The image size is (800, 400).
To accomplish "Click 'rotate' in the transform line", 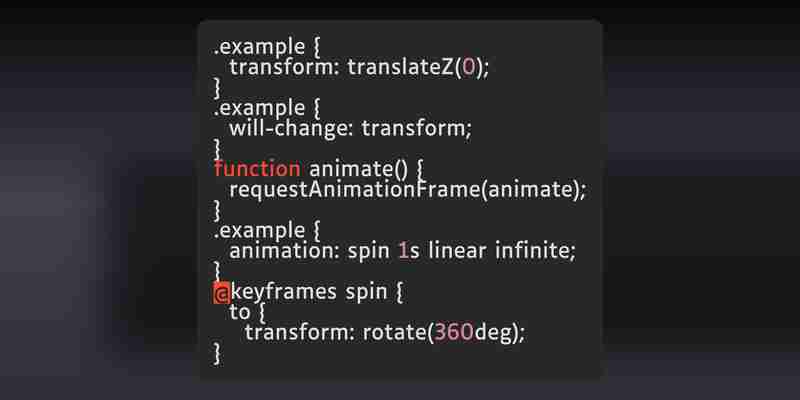I will coord(394,333).
